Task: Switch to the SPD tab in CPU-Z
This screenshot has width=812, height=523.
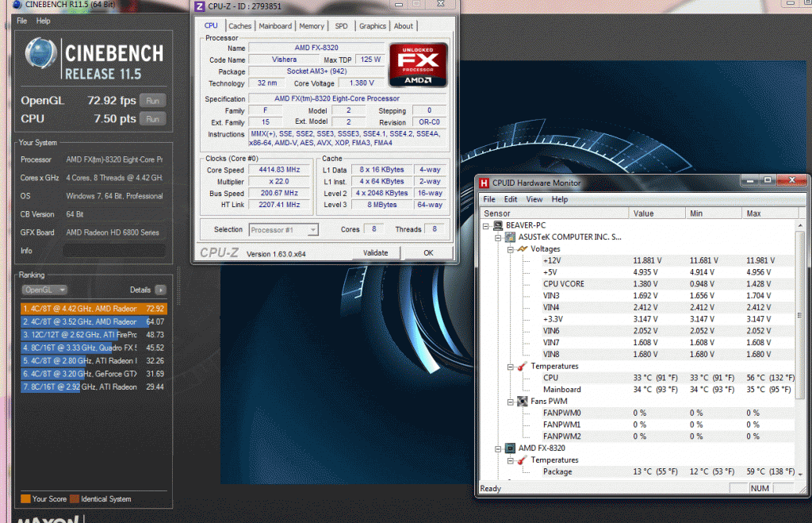Action: [341, 26]
